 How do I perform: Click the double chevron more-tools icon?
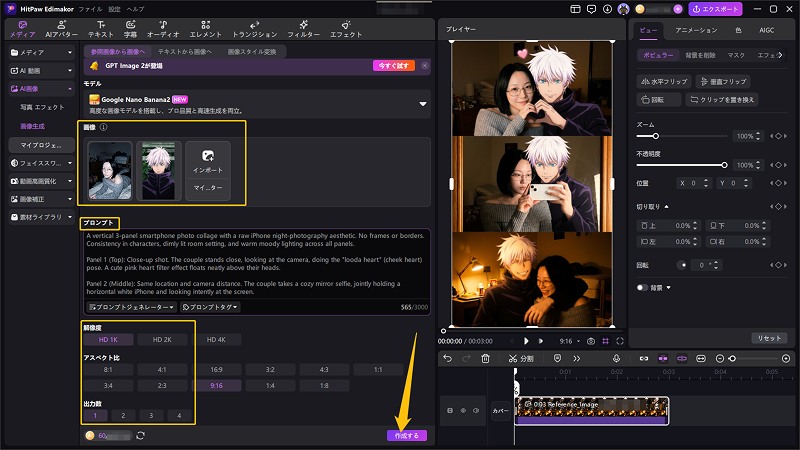[x=577, y=359]
